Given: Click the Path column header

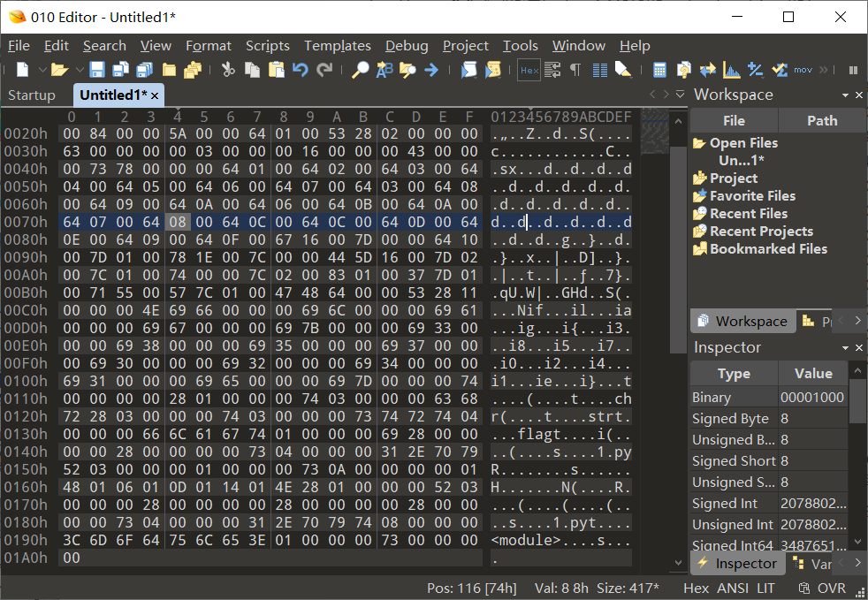Looking at the screenshot, I should pos(822,121).
